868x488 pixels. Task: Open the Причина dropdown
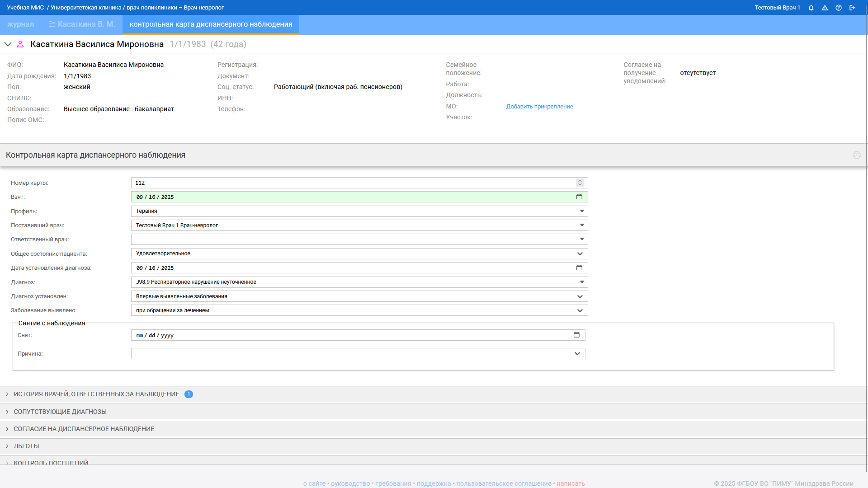click(577, 354)
